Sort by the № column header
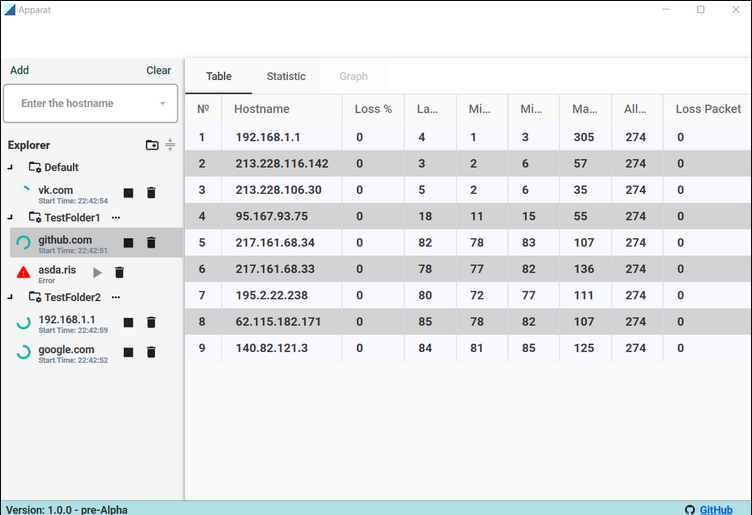This screenshot has height=515, width=752. pos(203,109)
